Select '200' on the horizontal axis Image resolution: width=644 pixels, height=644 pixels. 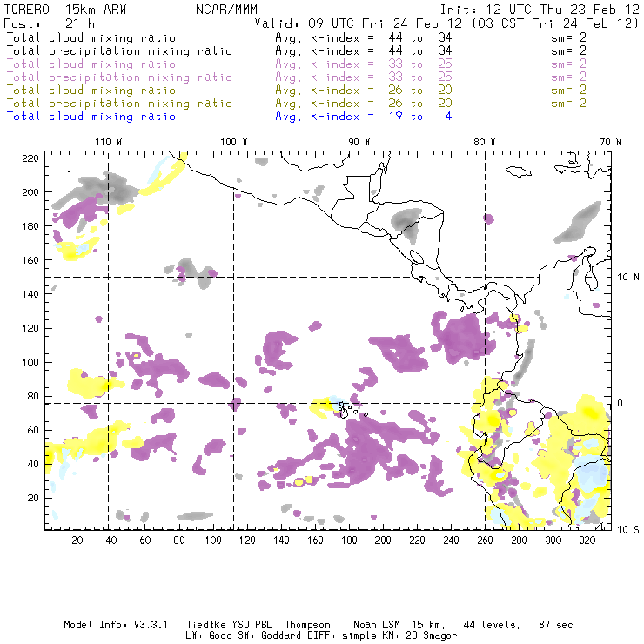click(x=383, y=540)
